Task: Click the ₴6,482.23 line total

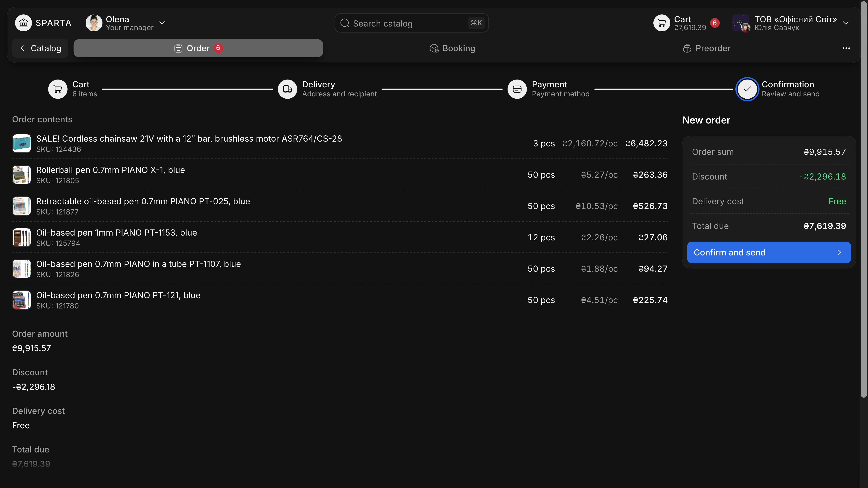Action: pyautogui.click(x=646, y=143)
